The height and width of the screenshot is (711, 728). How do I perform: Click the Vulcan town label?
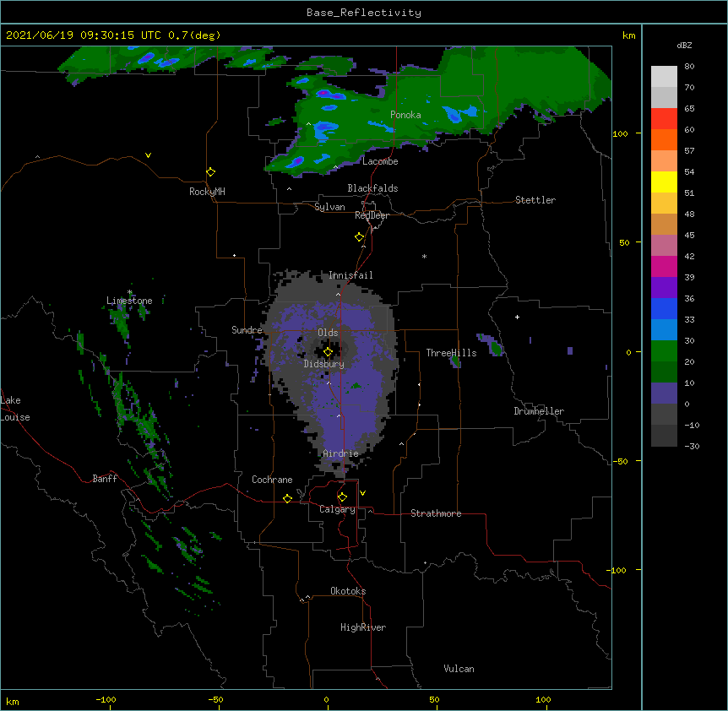coord(459,669)
